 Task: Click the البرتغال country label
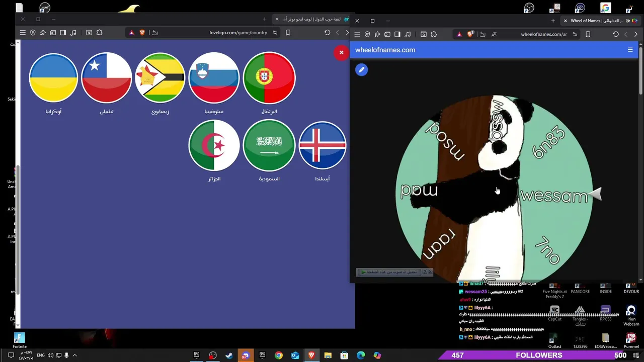[x=269, y=111]
